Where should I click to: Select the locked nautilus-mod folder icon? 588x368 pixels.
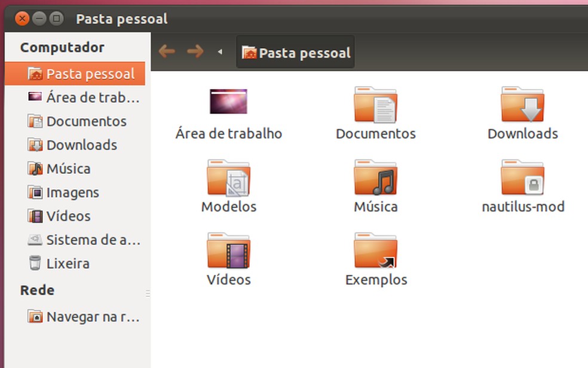(x=522, y=177)
